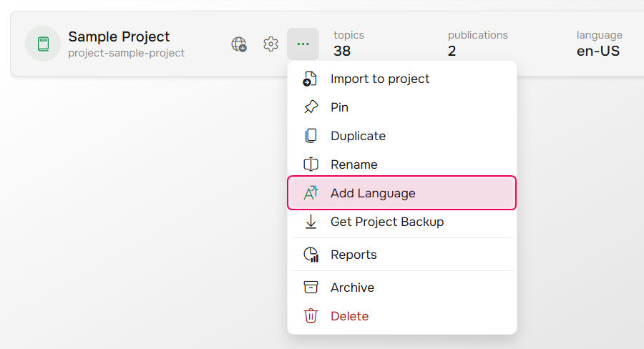Viewport: 644px width, 349px height.
Task: Open the globe publish icon
Action: [x=238, y=44]
